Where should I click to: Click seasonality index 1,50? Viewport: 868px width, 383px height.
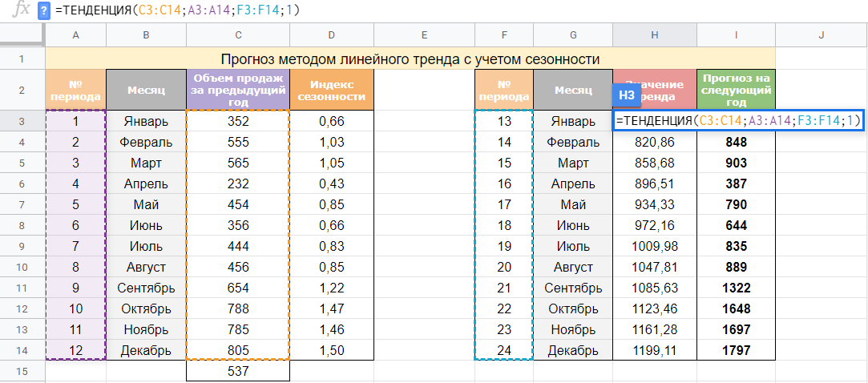[332, 350]
